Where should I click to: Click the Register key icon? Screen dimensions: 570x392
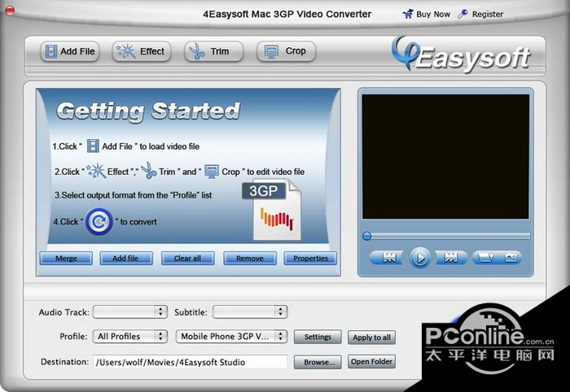pyautogui.click(x=463, y=14)
